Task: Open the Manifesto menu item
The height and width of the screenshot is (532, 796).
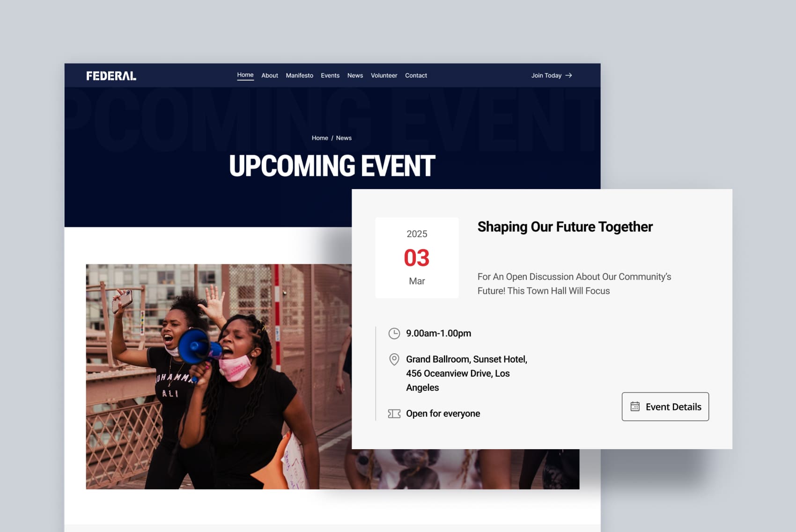Action: (300, 75)
